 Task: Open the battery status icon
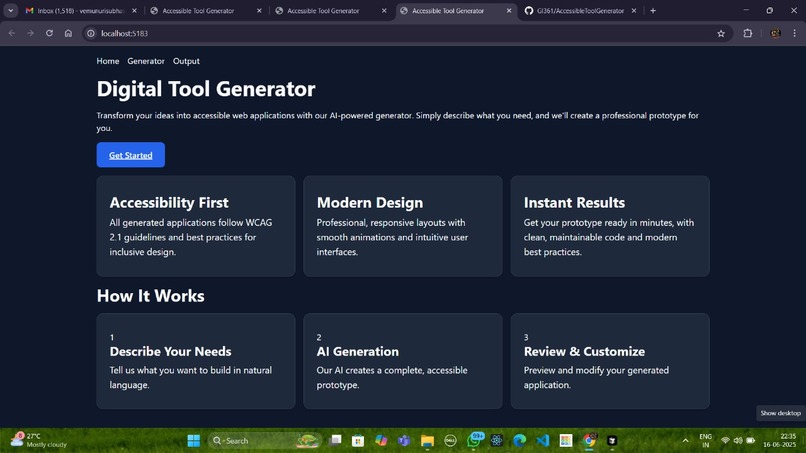(x=750, y=441)
